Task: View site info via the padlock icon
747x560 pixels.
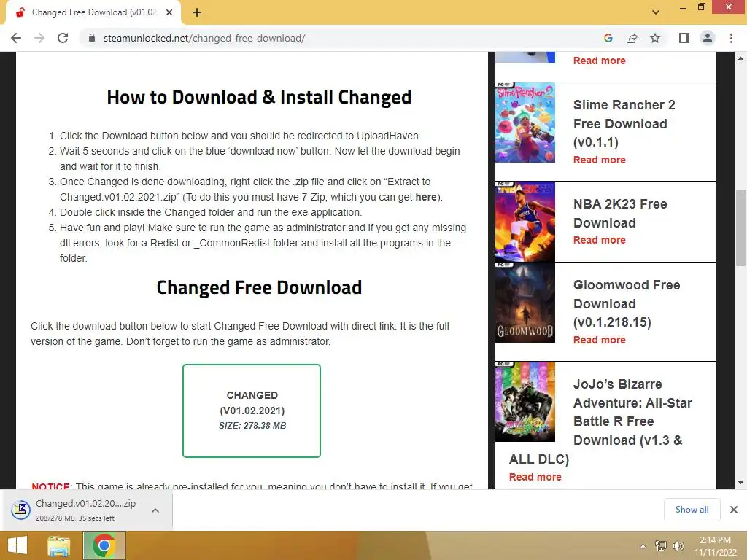Action: (92, 38)
